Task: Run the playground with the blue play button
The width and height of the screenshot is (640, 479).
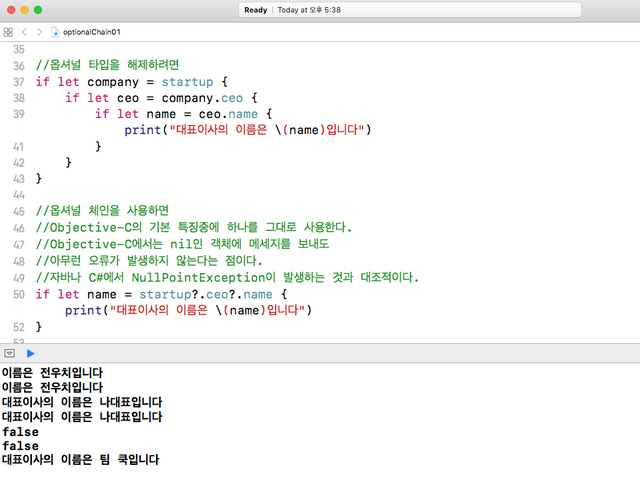Action: [31, 353]
